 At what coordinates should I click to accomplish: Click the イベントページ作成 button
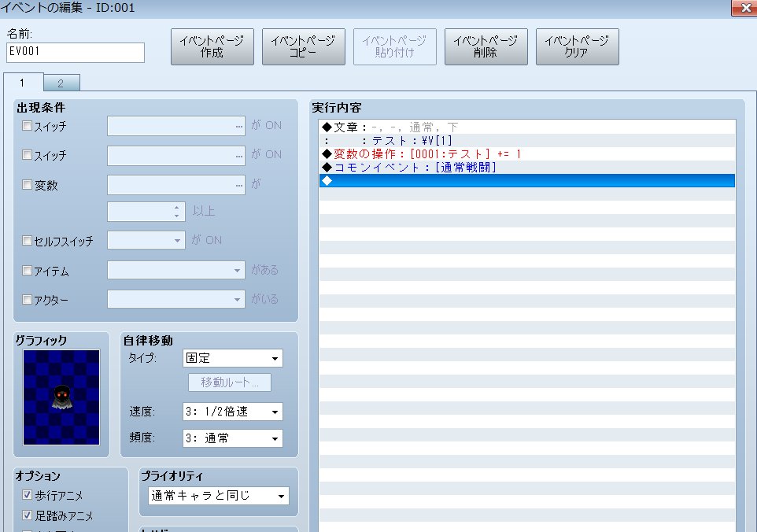point(212,47)
